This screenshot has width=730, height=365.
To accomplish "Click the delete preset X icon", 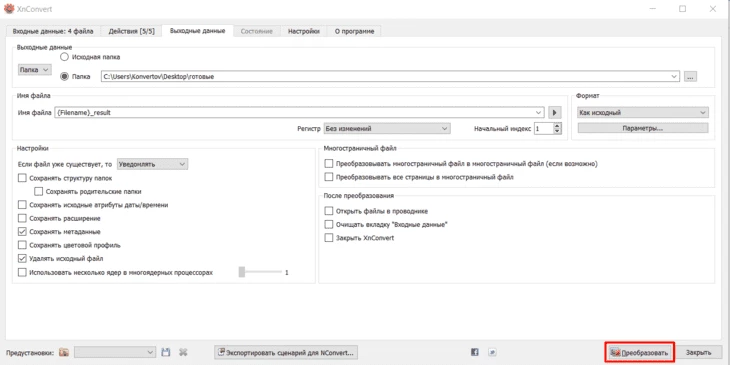I will [x=183, y=352].
